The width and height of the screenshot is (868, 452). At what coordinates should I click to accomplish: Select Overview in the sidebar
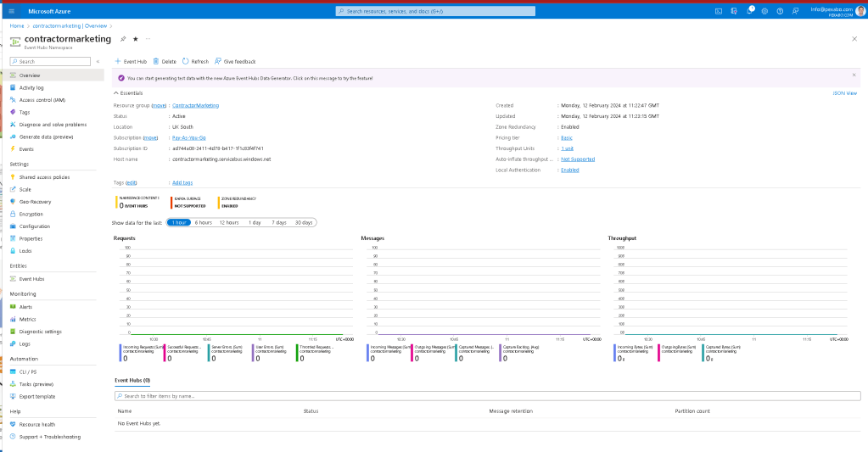click(30, 75)
